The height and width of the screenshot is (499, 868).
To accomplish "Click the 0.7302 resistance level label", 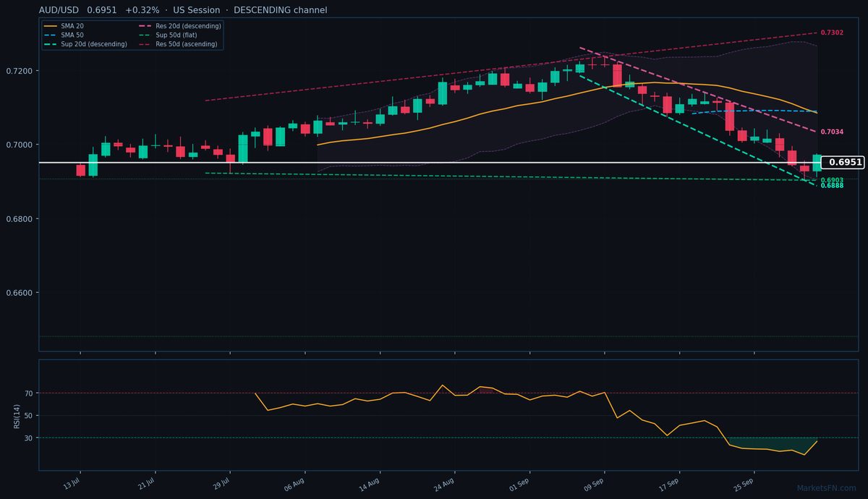I will (x=832, y=33).
